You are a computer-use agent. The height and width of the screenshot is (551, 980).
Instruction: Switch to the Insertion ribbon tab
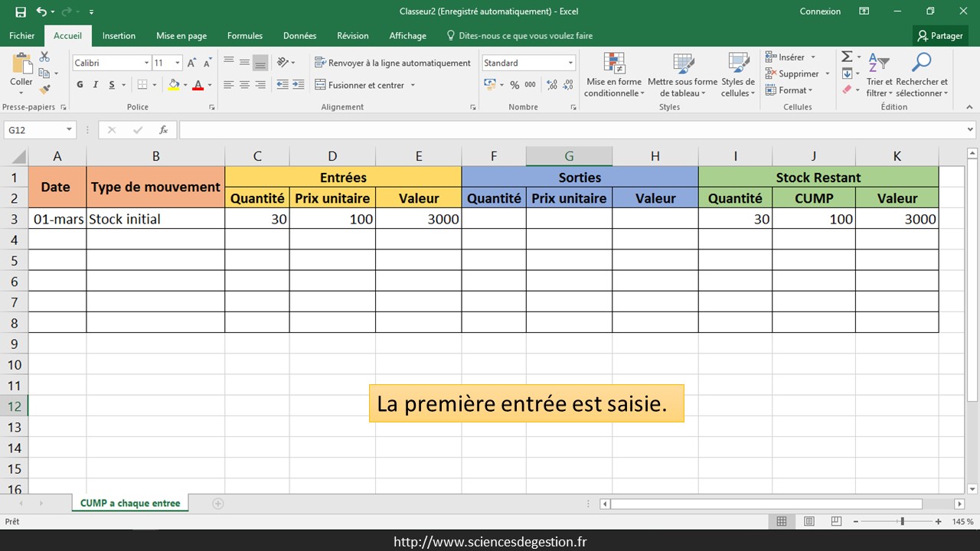(x=119, y=36)
